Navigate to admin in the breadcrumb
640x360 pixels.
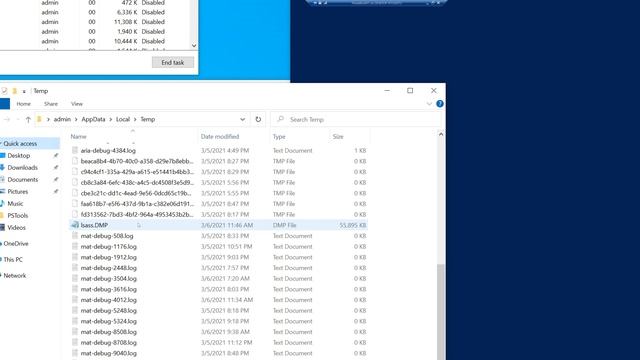[62, 119]
